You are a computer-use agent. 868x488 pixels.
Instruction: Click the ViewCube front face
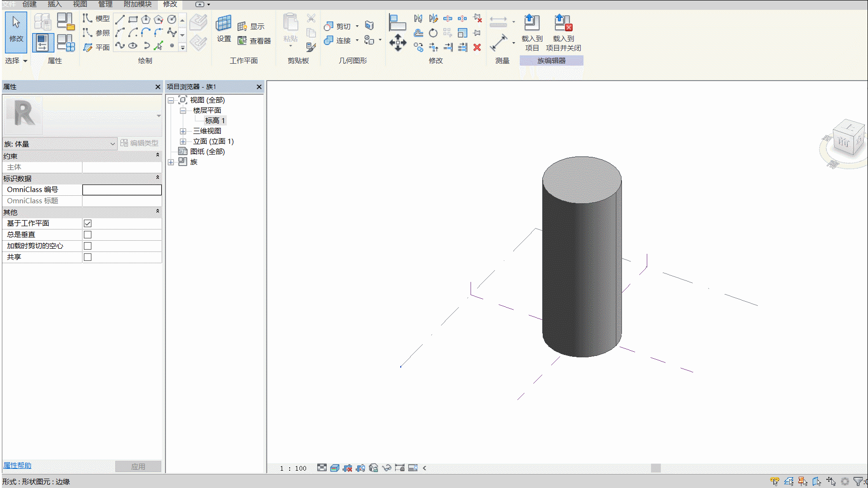pos(844,141)
